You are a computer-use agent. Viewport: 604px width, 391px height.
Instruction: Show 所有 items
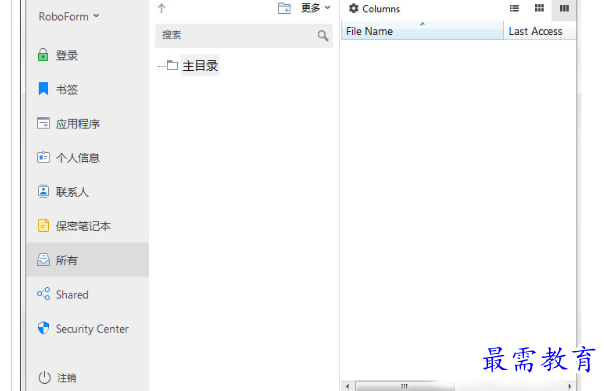(87, 260)
